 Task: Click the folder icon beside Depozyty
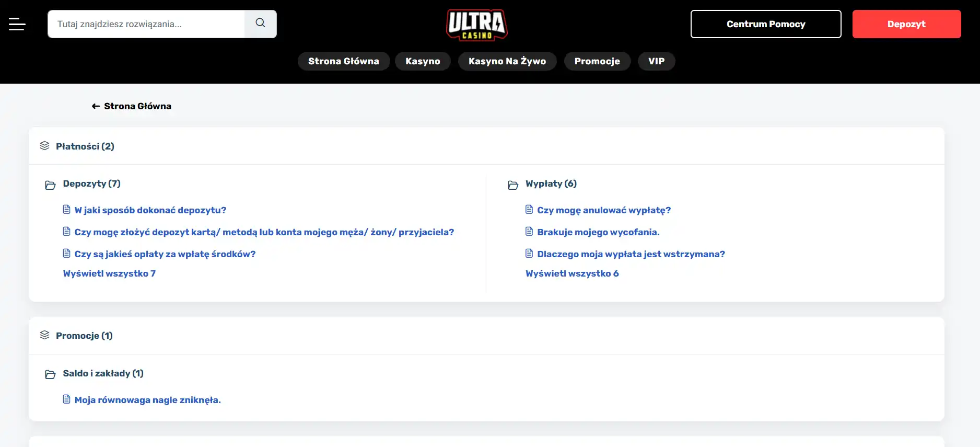click(x=50, y=185)
